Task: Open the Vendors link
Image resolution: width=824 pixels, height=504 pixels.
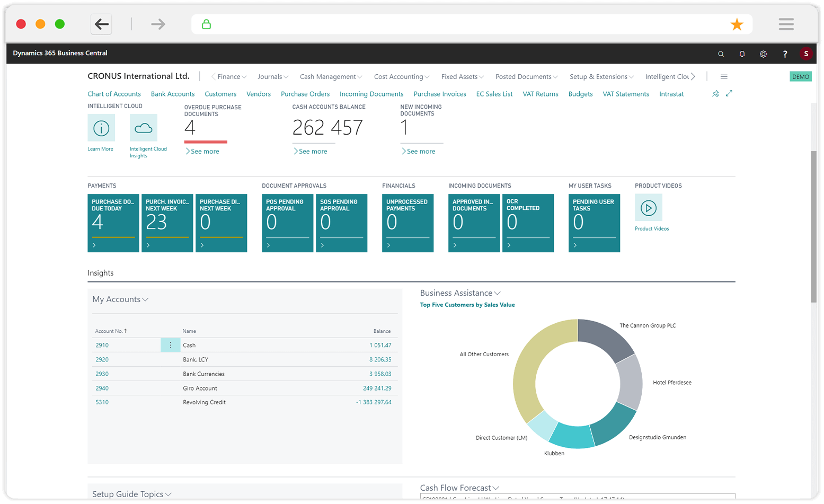Action: click(259, 94)
